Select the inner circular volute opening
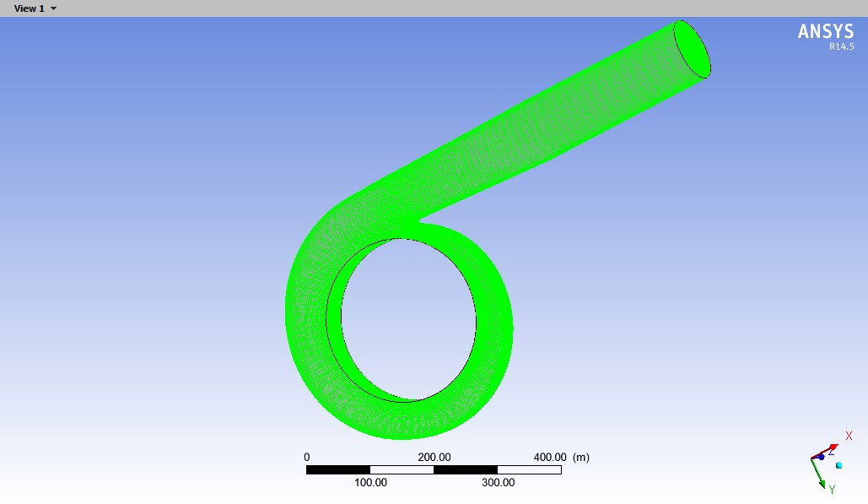 click(x=408, y=319)
